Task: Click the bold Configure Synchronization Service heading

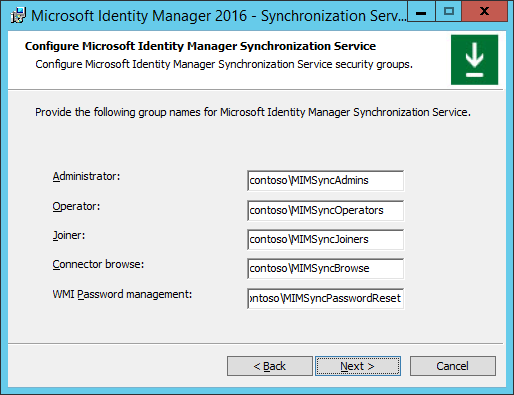Action: point(200,46)
